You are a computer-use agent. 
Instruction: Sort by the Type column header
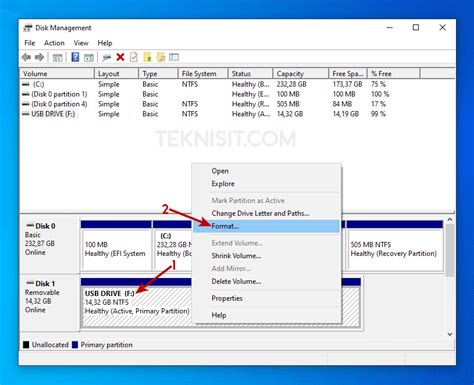158,74
